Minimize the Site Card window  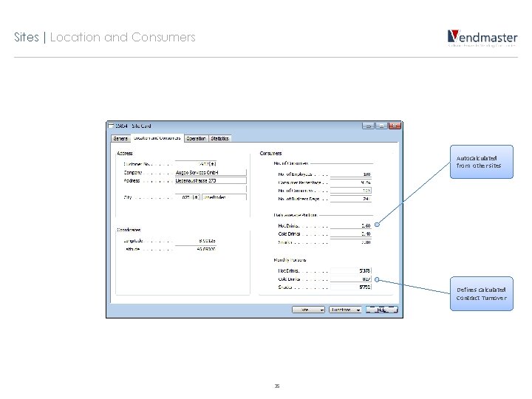point(368,126)
